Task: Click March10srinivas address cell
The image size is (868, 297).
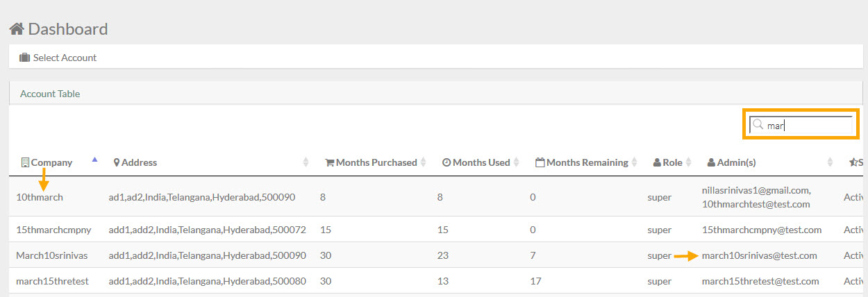Action: click(x=207, y=255)
